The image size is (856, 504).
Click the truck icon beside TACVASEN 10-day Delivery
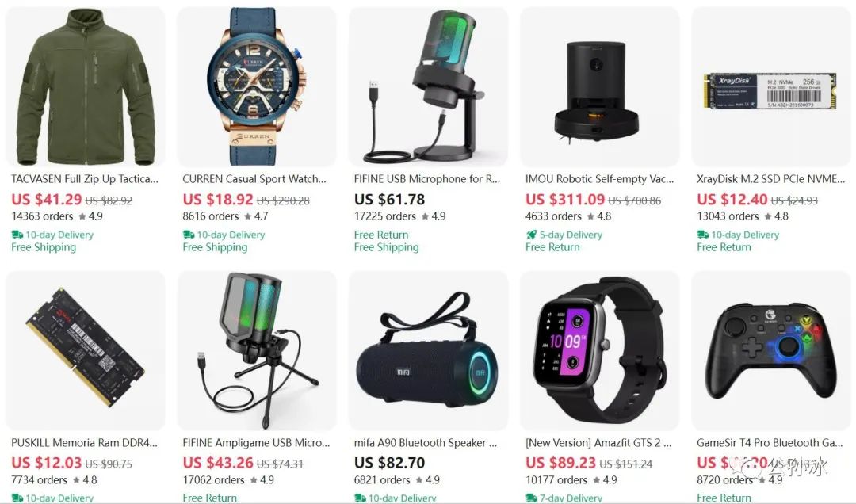tap(17, 235)
